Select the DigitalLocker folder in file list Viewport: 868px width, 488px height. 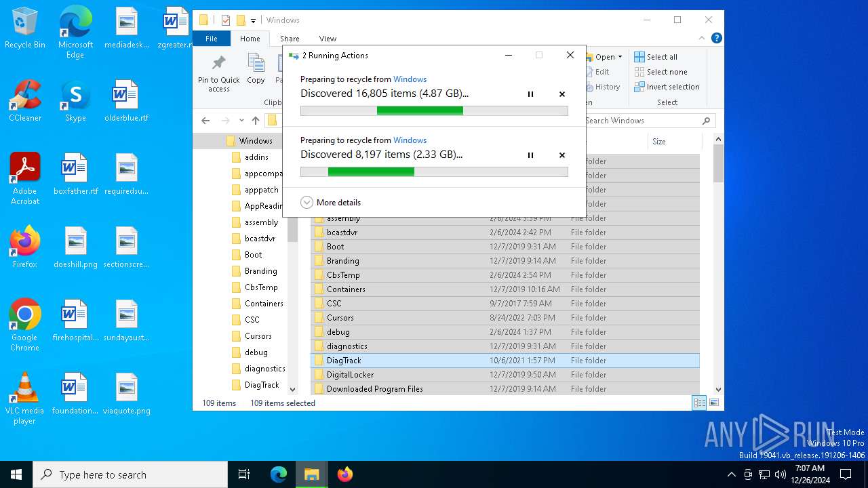[x=505, y=375]
